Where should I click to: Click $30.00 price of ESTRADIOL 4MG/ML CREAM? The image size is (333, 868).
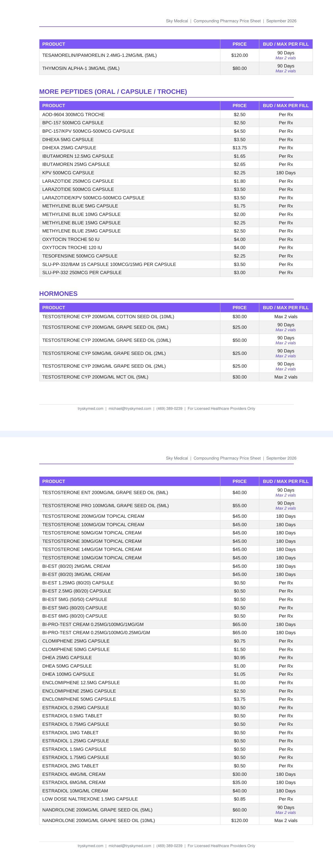tap(240, 774)
